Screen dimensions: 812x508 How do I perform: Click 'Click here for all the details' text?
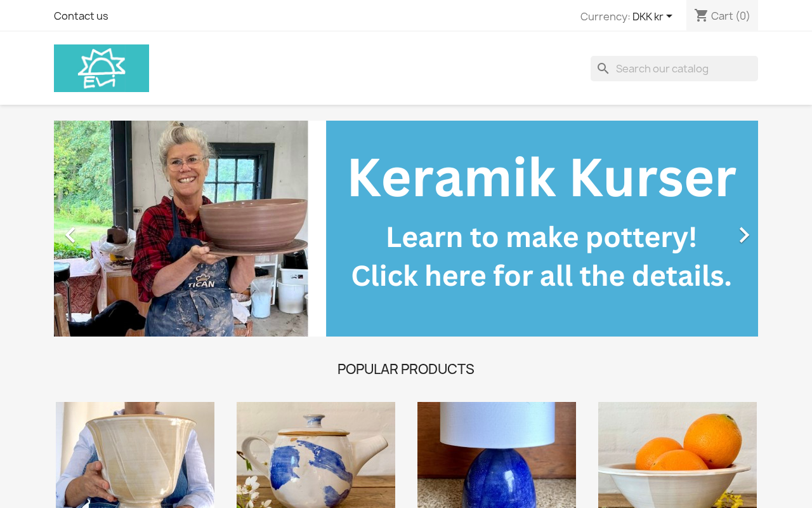click(542, 276)
